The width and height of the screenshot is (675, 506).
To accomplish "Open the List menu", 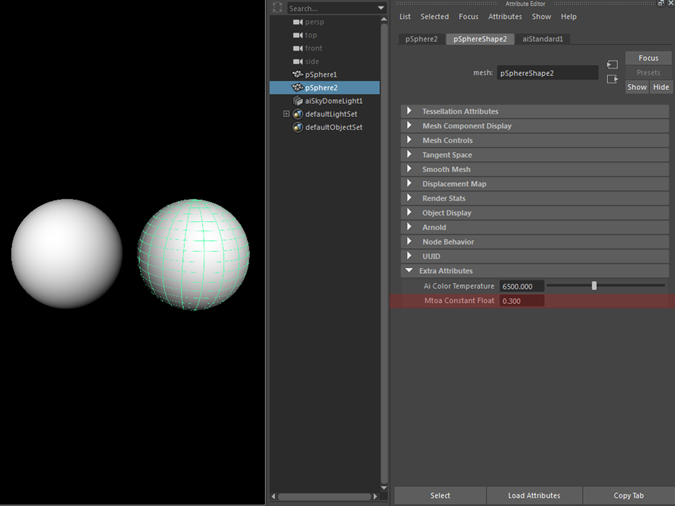I will pyautogui.click(x=405, y=16).
